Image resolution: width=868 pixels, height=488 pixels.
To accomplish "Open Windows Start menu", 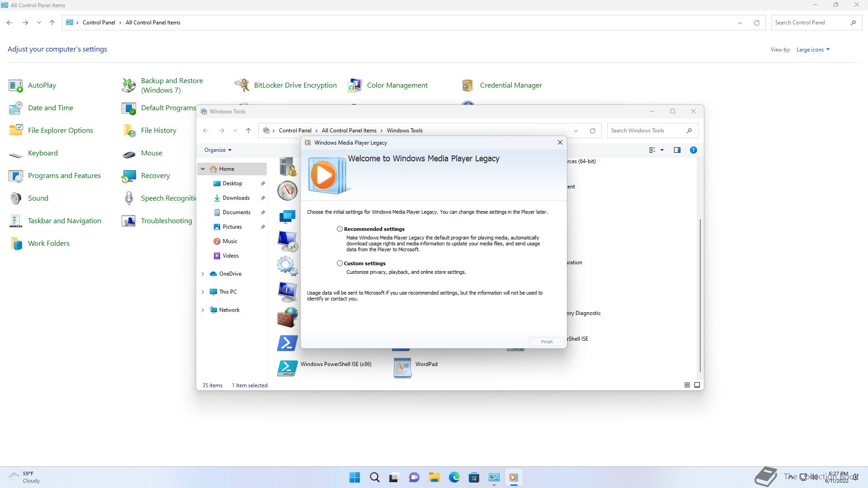I will (355, 477).
